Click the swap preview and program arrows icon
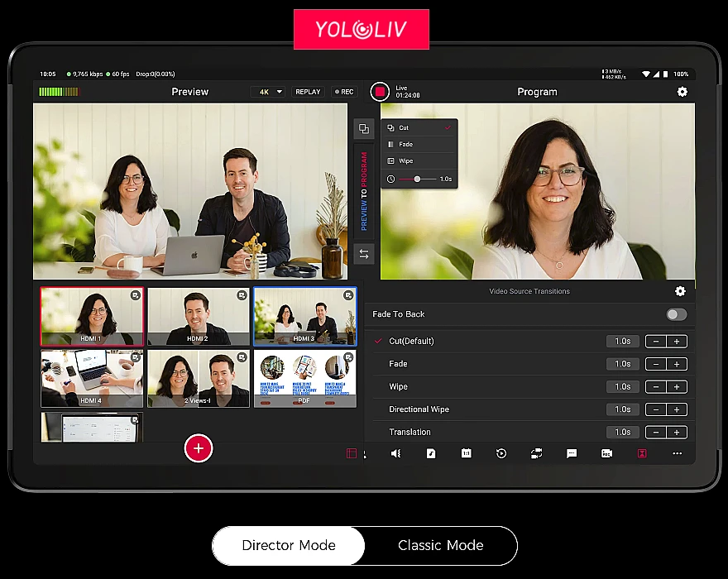The height and width of the screenshot is (579, 728). 364,254
